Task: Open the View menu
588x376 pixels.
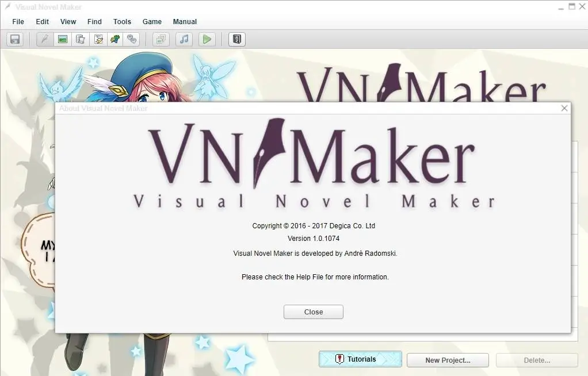Action: [68, 22]
